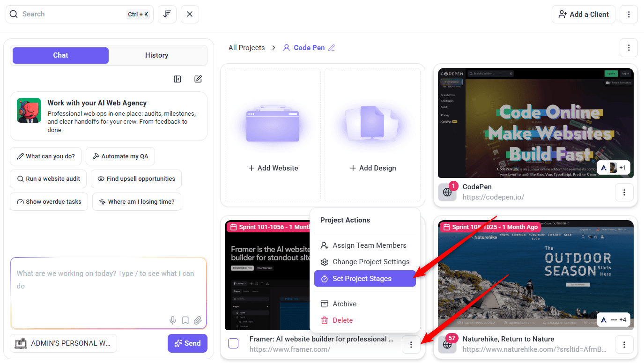644x363 pixels.
Task: Open the ADMIN'S PERSONAL workspace selector
Action: (x=63, y=343)
